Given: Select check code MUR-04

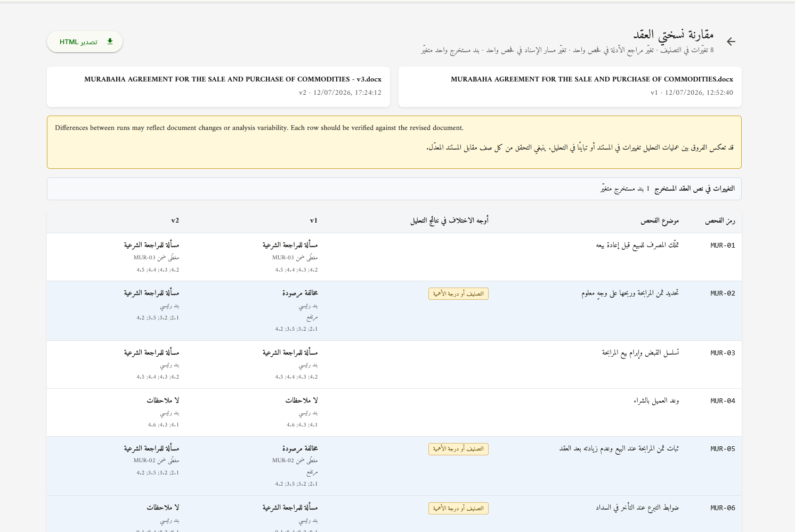Looking at the screenshot, I should pos(723,401).
